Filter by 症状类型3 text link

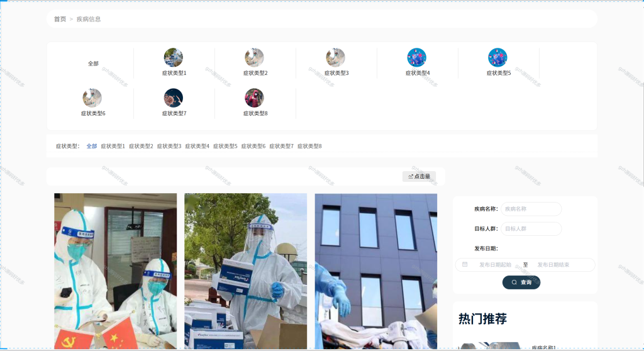point(169,146)
